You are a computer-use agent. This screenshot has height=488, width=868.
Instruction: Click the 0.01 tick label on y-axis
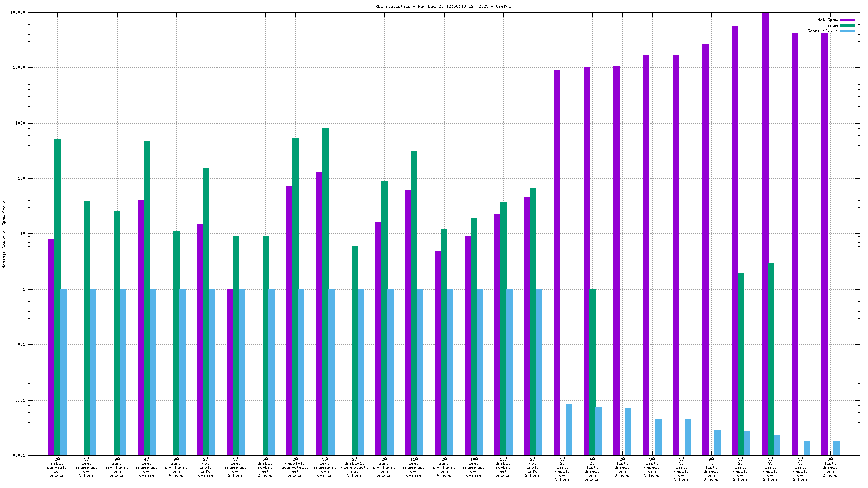(x=20, y=401)
